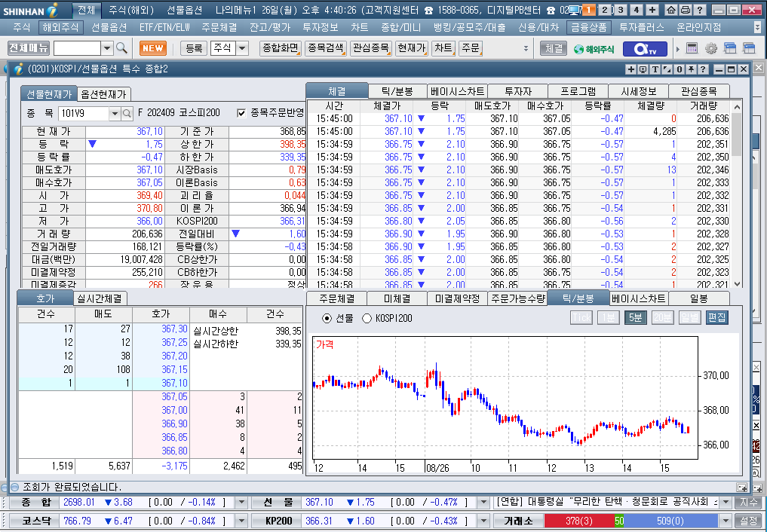Open settings via the toolbar gear icon
Image resolution: width=767 pixels, height=532 pixels.
point(710,48)
